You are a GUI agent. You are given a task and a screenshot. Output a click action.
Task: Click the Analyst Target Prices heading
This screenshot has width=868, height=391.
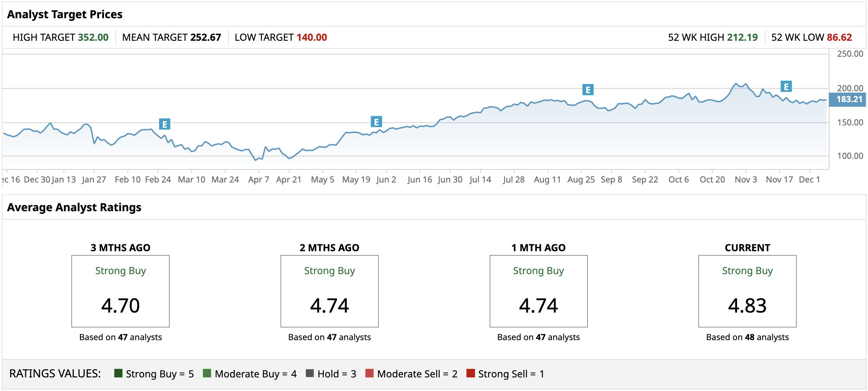click(x=65, y=14)
